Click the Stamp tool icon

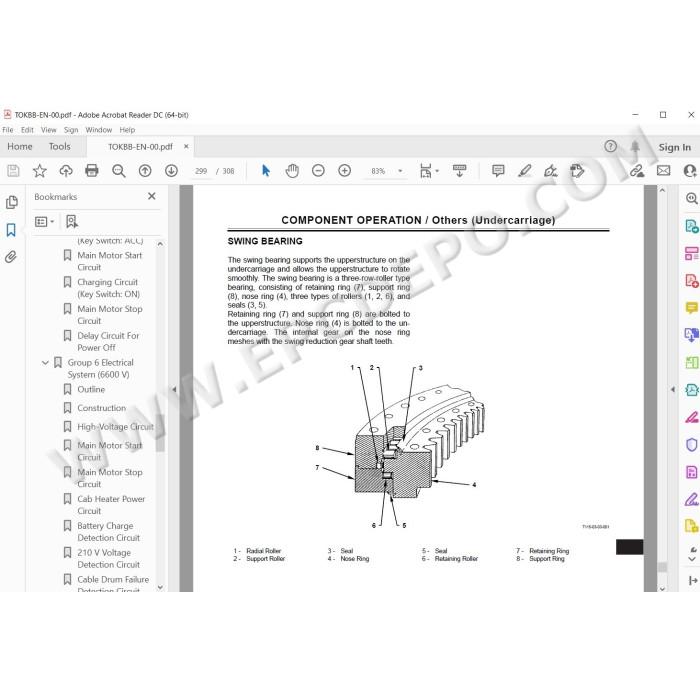pyautogui.click(x=577, y=171)
